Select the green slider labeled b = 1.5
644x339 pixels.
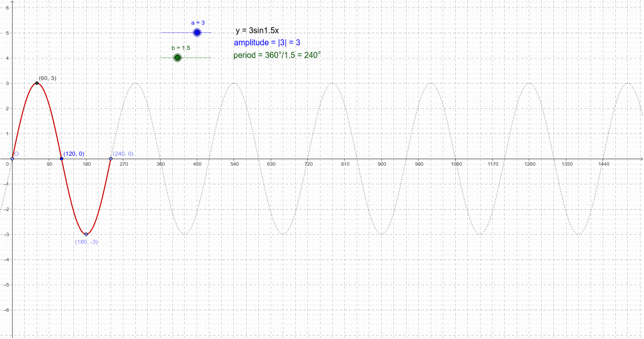[x=177, y=57]
